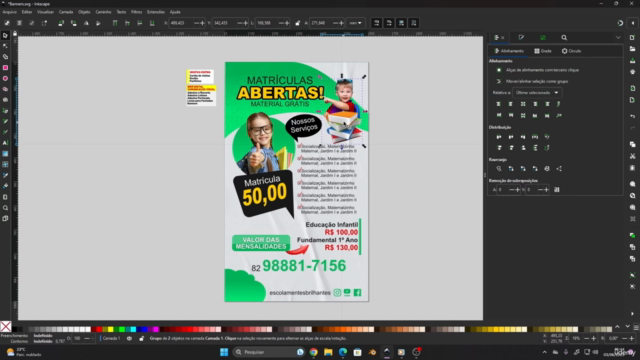Click New document icon in commands bar
This screenshot has width=640, height=360.
click(x=632, y=38)
